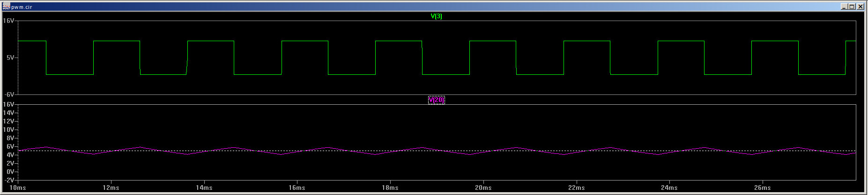This screenshot has height=195, width=868.
Task: Click the -2V label on lower pane axis
Action: pyautogui.click(x=9, y=180)
